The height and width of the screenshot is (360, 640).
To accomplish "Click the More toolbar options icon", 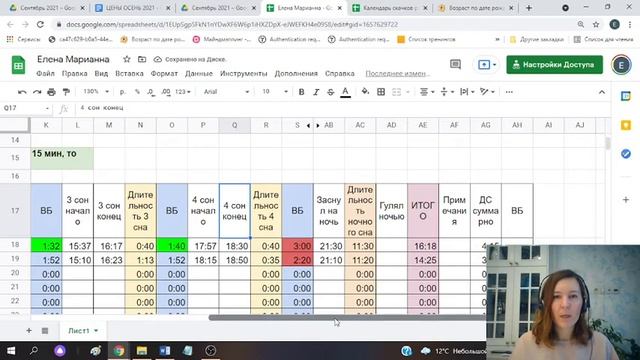I will click(x=509, y=92).
